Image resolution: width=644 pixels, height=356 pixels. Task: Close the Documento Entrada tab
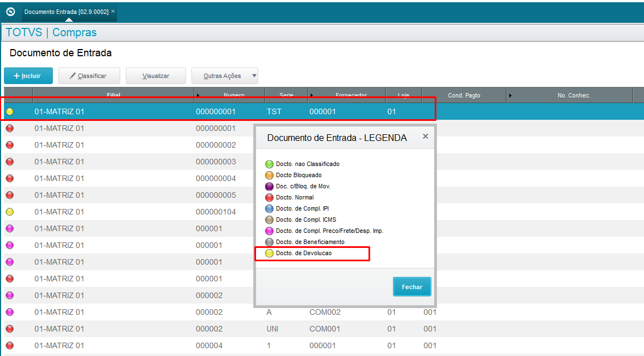click(x=113, y=11)
